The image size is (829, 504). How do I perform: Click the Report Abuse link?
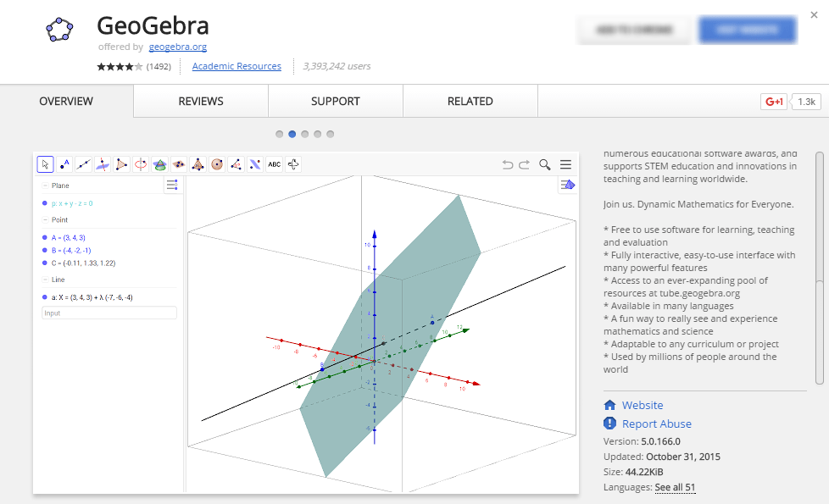click(657, 424)
